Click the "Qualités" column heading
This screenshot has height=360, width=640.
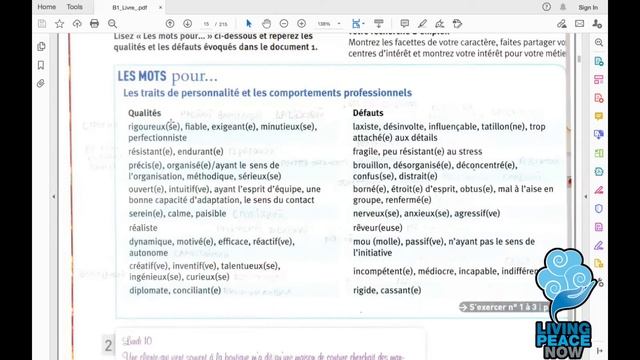(144, 113)
